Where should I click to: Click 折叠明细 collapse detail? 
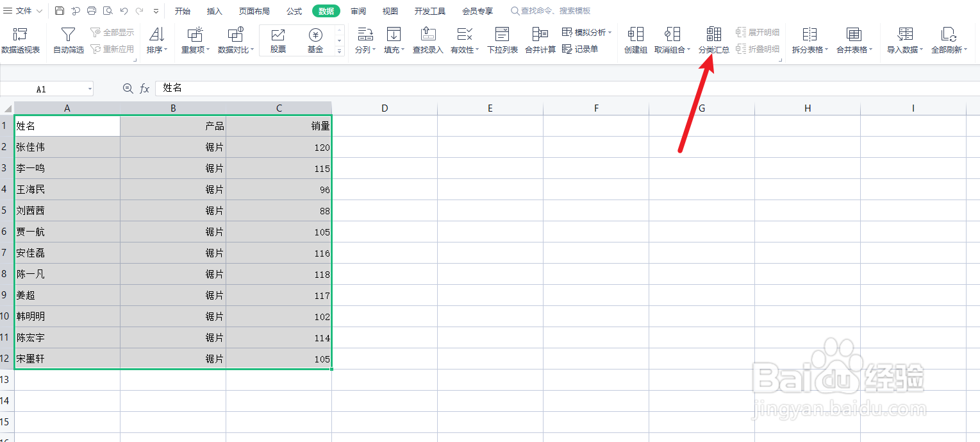coord(758,49)
